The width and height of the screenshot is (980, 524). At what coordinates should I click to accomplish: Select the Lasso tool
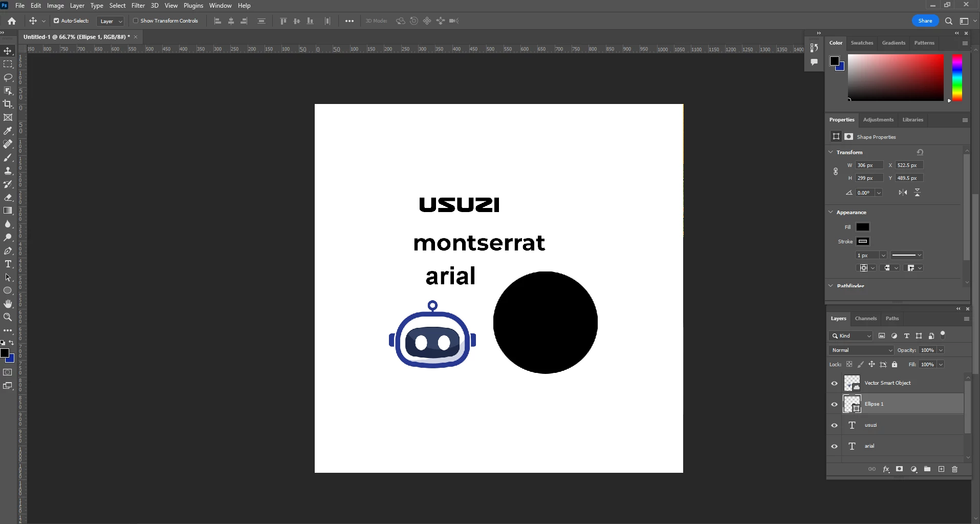click(8, 77)
